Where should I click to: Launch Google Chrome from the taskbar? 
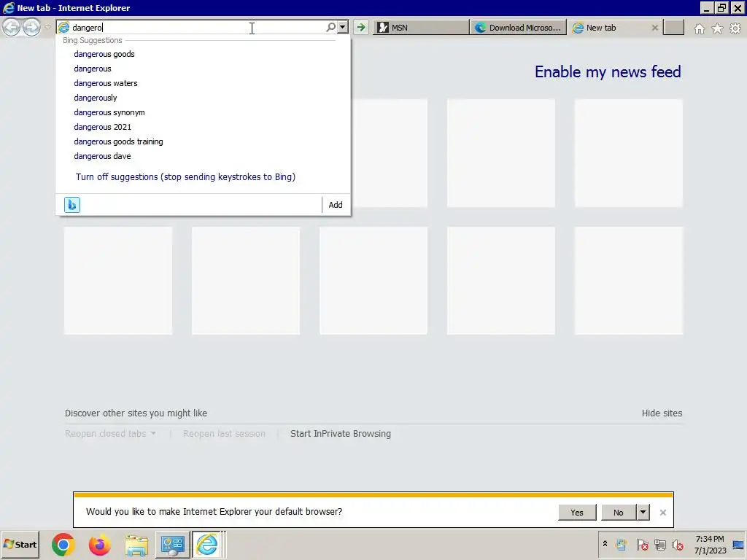click(x=63, y=545)
